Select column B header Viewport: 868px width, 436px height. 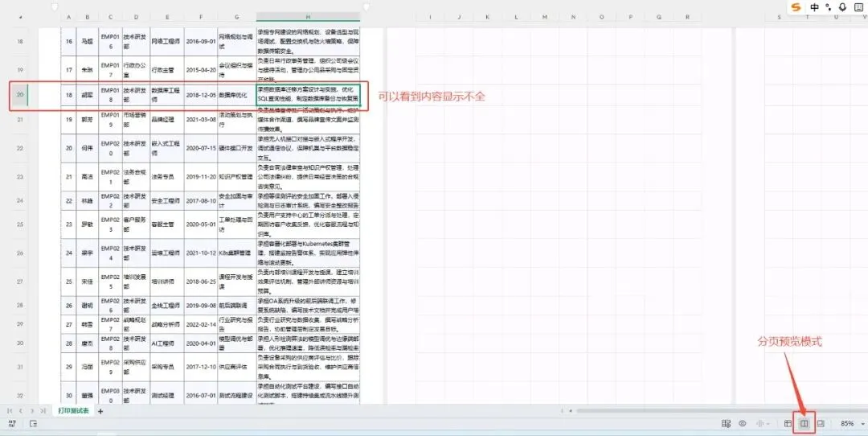point(88,17)
